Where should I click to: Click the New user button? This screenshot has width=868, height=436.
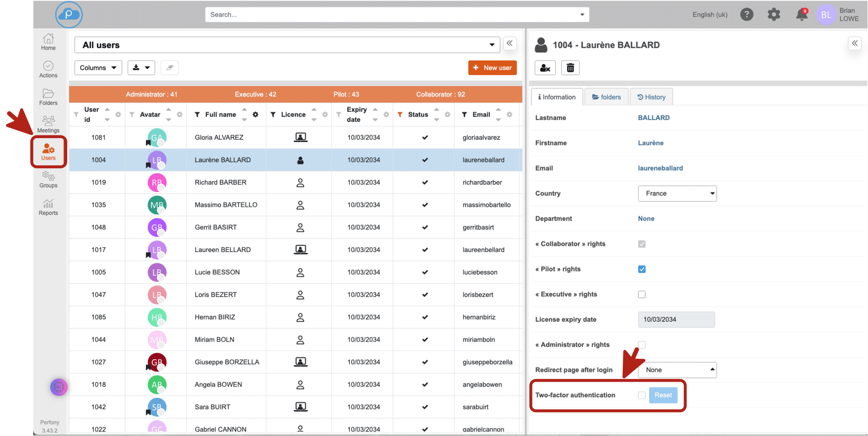click(492, 68)
